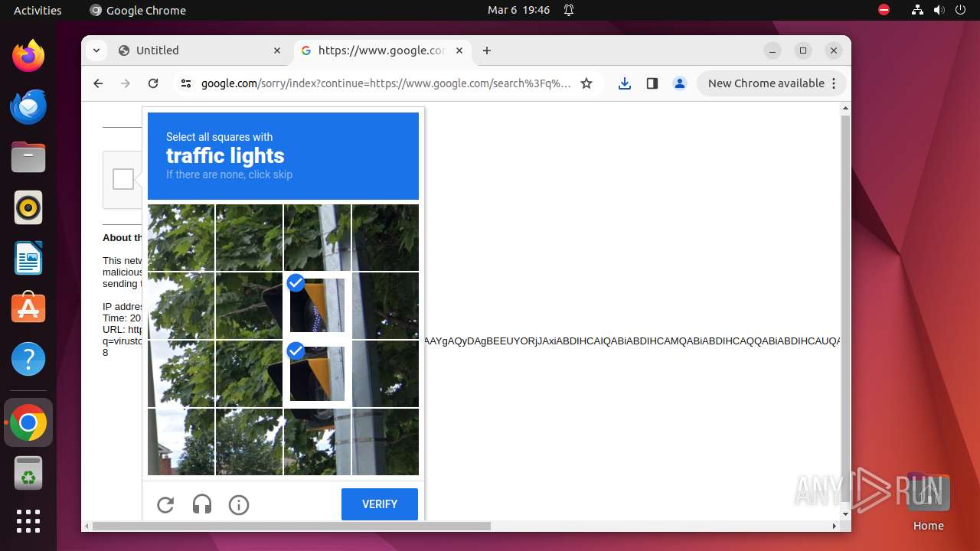Screen dimensions: 980x551
Task: Expand the tab search dropdown chevron
Action: [96, 51]
